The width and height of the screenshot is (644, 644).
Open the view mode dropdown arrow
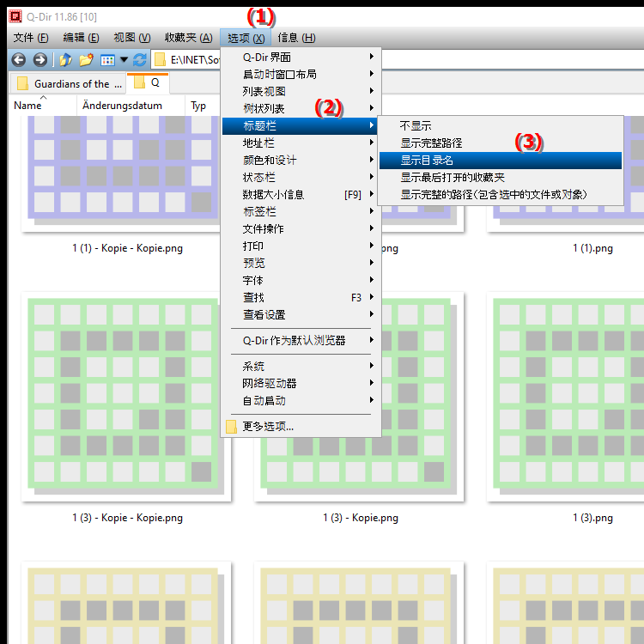point(124,60)
